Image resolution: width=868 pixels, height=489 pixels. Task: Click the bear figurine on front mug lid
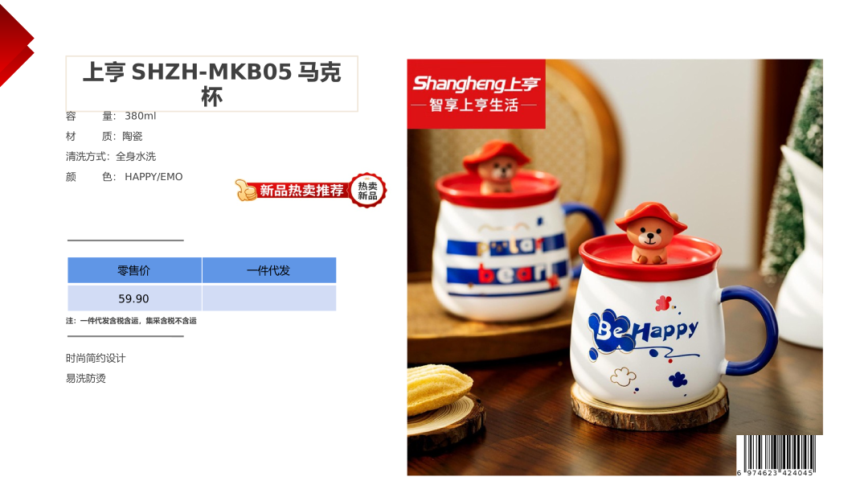coord(651,234)
